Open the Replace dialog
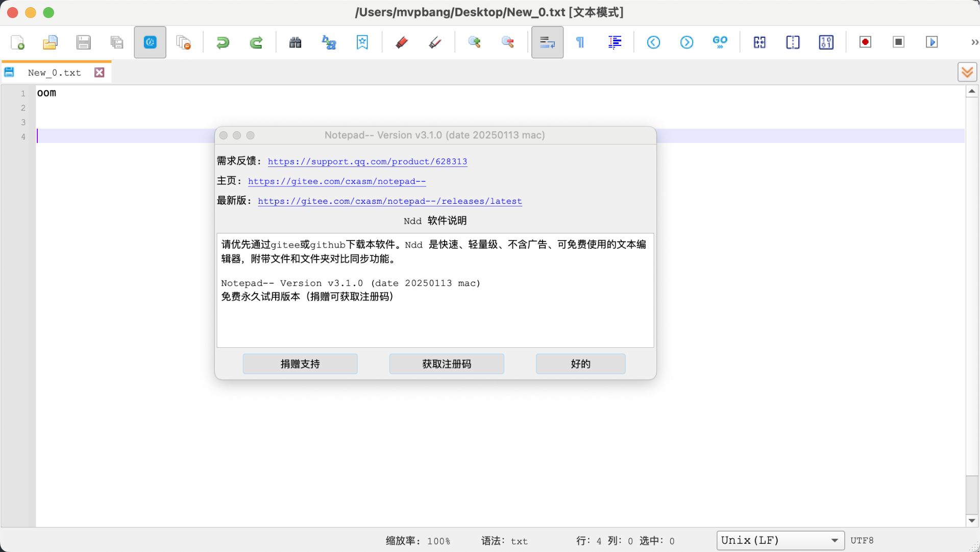This screenshot has height=552, width=980. coord(328,42)
